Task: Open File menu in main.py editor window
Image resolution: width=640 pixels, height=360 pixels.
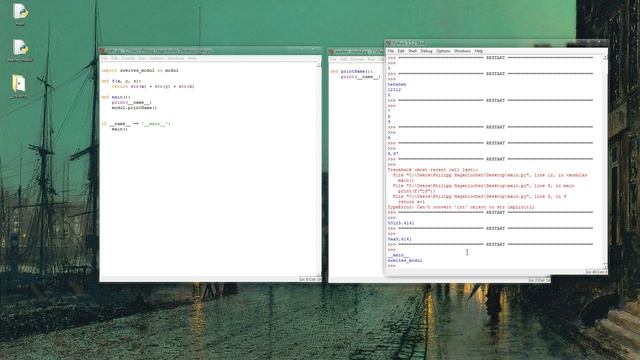Action: [104, 58]
